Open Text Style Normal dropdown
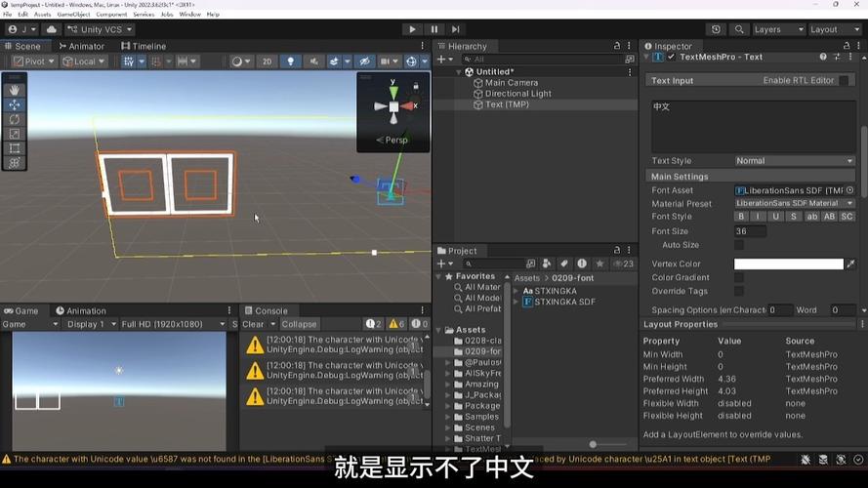This screenshot has height=488, width=868. click(794, 161)
